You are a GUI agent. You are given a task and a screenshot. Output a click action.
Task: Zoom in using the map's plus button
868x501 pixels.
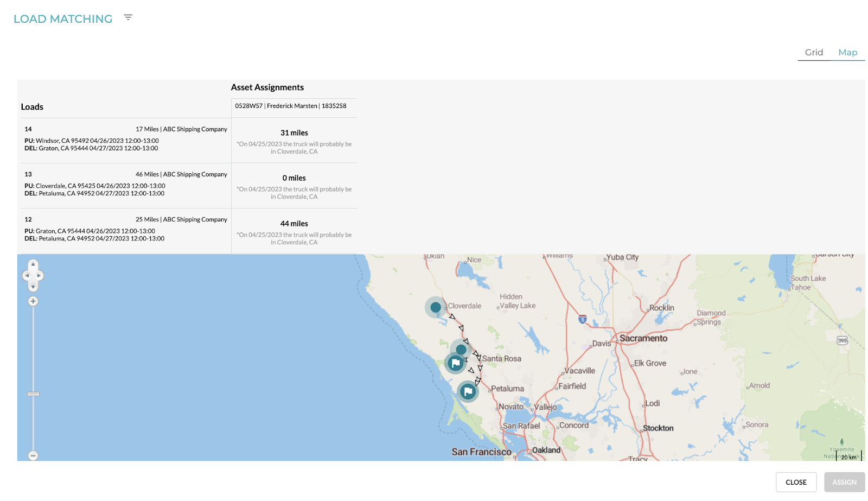coord(33,301)
